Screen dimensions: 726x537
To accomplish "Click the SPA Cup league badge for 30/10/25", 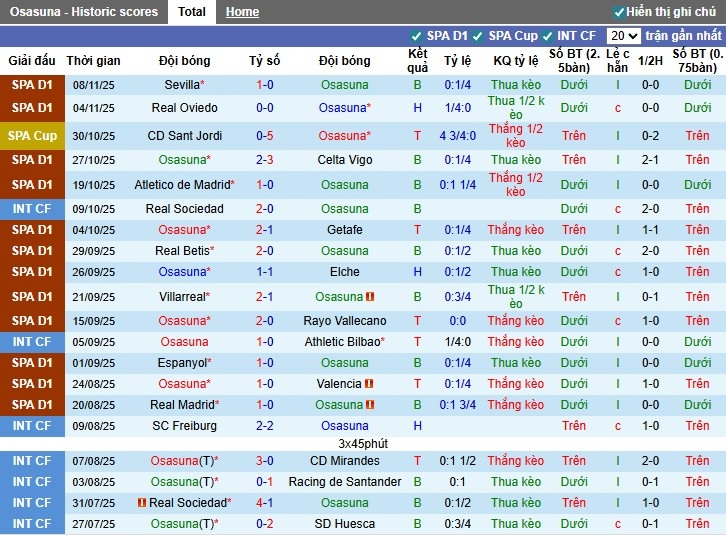I will pyautogui.click(x=32, y=136).
